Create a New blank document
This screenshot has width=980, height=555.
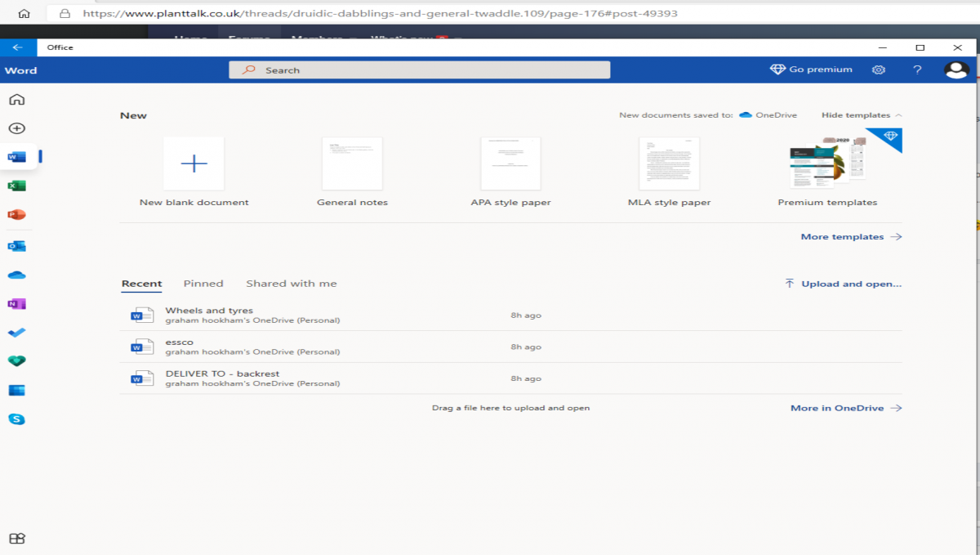click(194, 172)
